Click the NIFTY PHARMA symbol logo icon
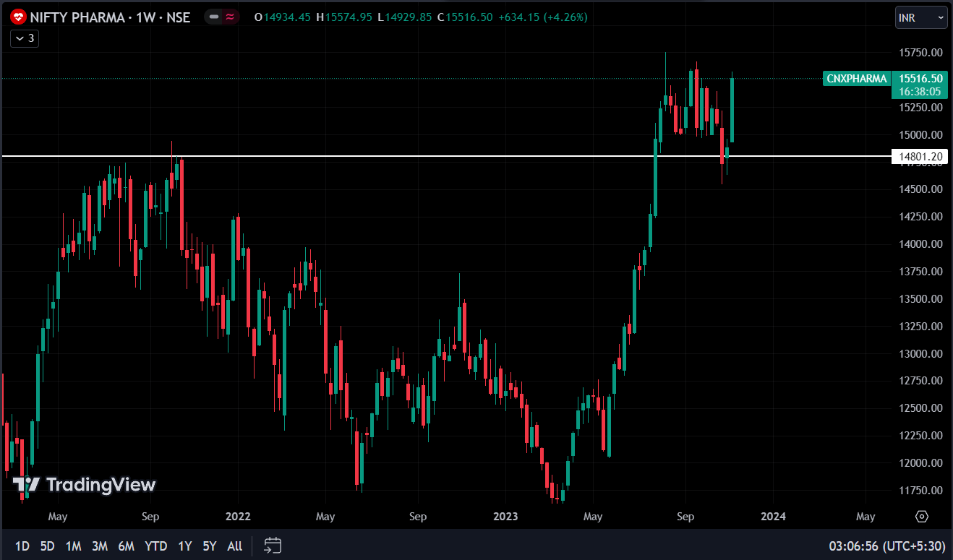 click(x=19, y=17)
